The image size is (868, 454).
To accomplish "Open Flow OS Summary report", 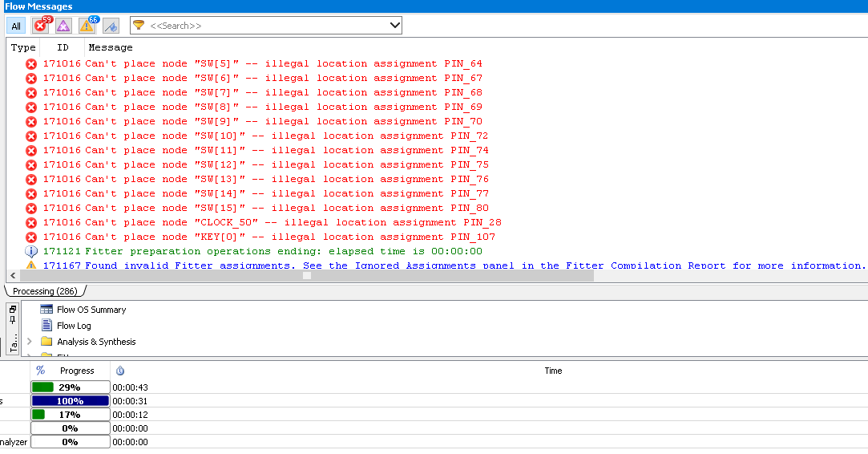I will pos(91,310).
